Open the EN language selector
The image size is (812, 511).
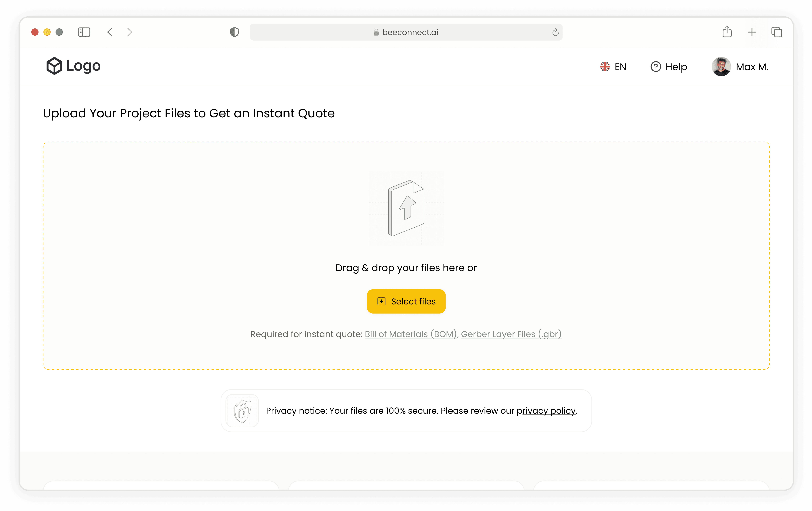pyautogui.click(x=613, y=67)
